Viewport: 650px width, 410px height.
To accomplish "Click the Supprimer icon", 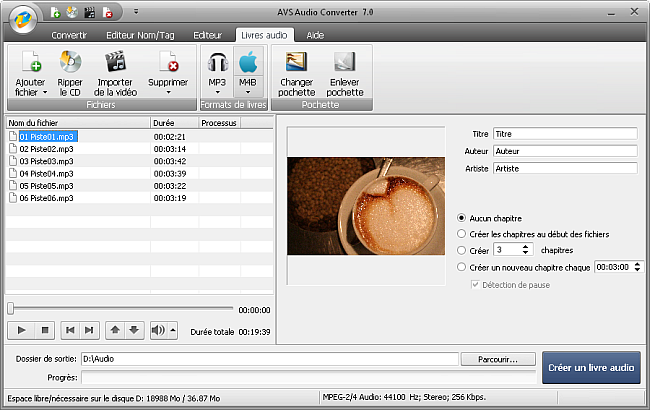I will coord(168,61).
